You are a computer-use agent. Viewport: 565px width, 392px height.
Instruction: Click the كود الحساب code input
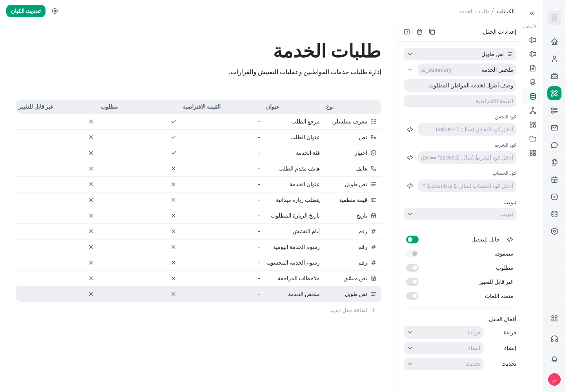point(467,186)
